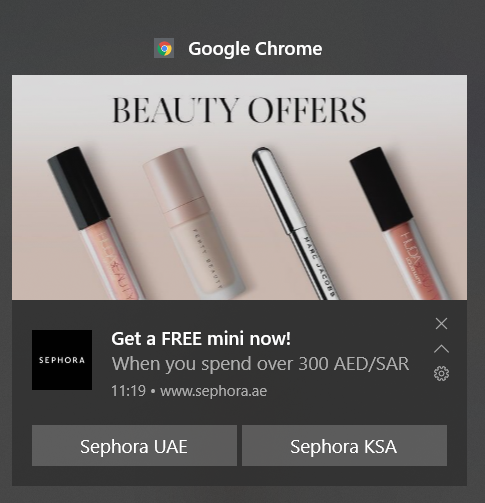Click the Google Chrome header label

click(255, 49)
